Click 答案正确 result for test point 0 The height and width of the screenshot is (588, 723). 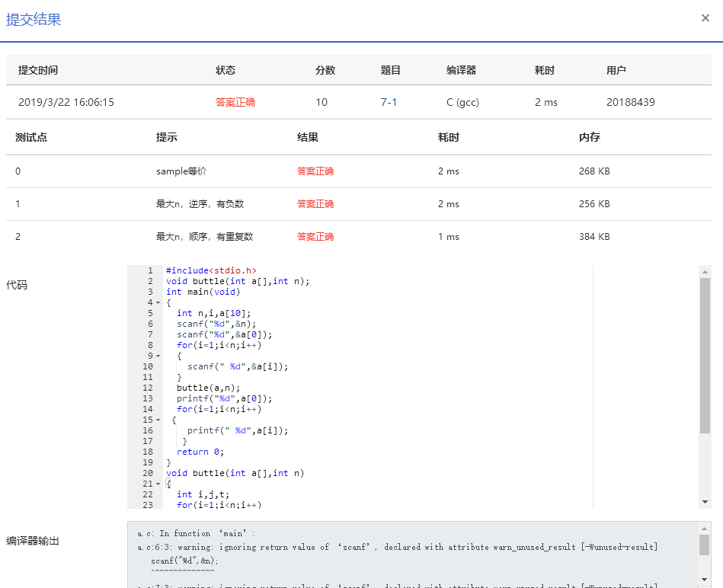pos(315,171)
